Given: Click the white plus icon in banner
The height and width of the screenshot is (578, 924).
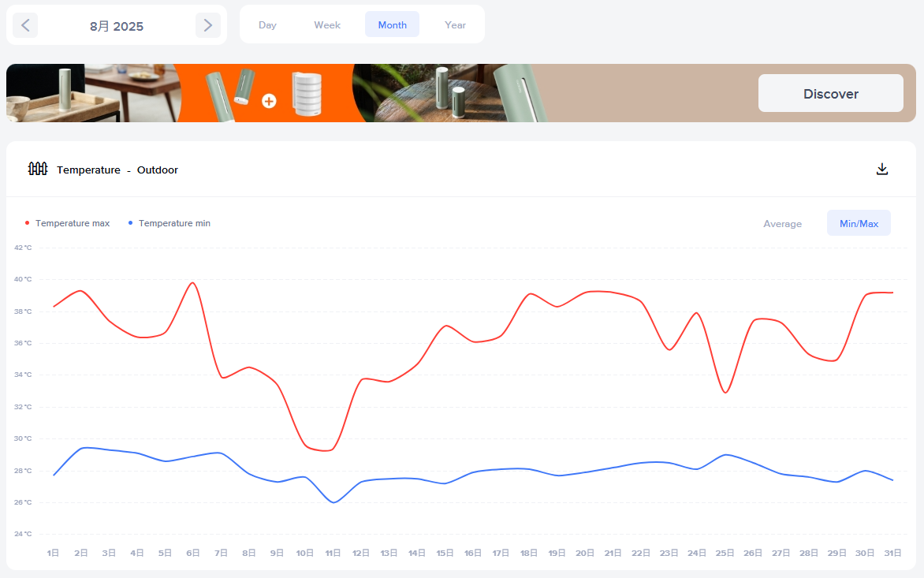Looking at the screenshot, I should pos(269,101).
